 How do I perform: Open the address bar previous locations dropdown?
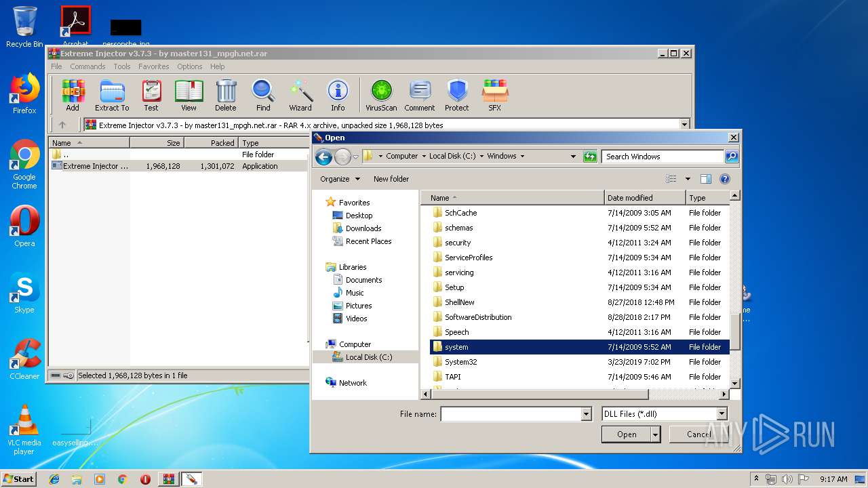[x=574, y=156]
